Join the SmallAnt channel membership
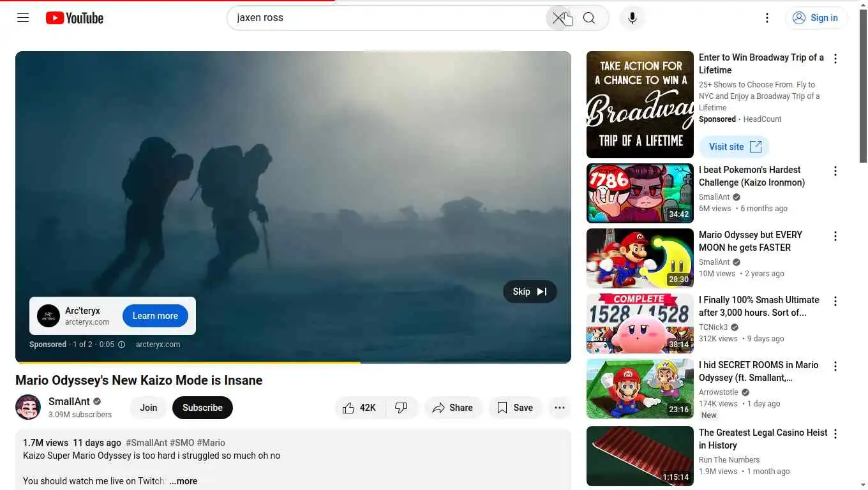 pos(149,408)
